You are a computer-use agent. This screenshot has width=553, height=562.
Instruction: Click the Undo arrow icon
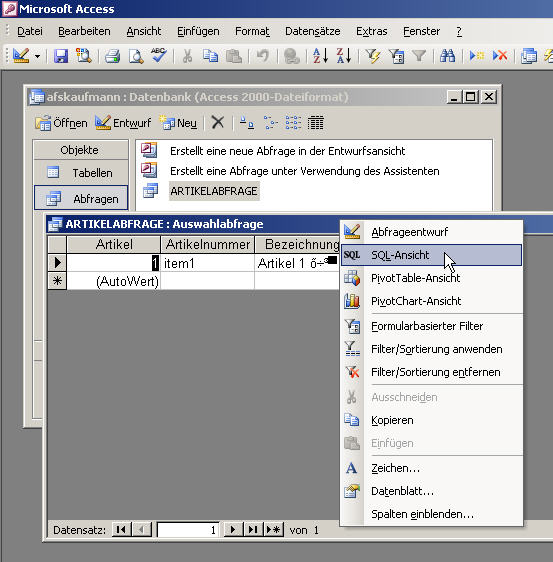(263, 56)
